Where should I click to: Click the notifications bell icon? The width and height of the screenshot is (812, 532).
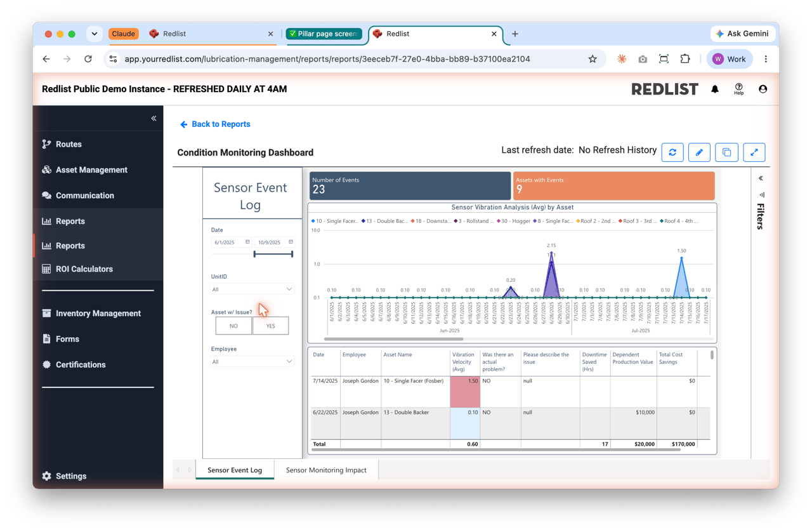pyautogui.click(x=715, y=90)
